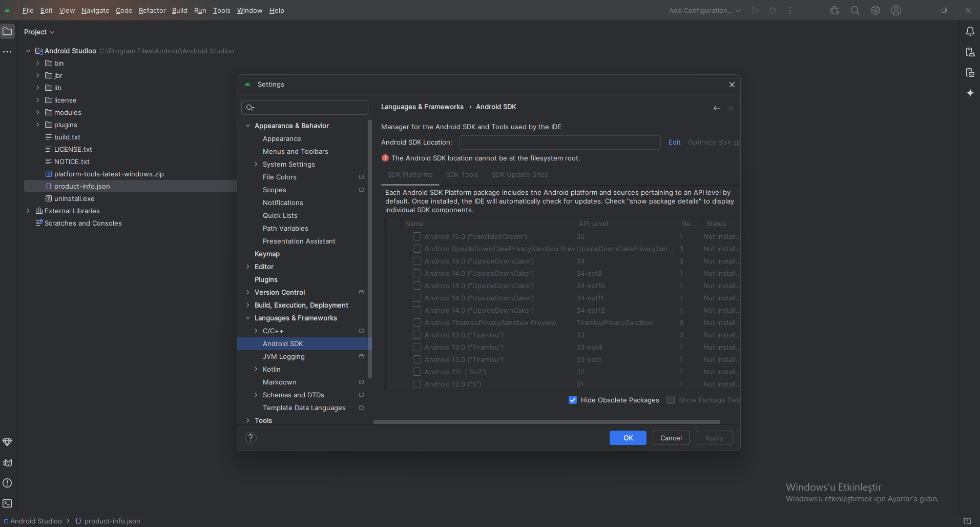Open the Terminal tool window
This screenshot has height=527, width=980.
[7, 503]
